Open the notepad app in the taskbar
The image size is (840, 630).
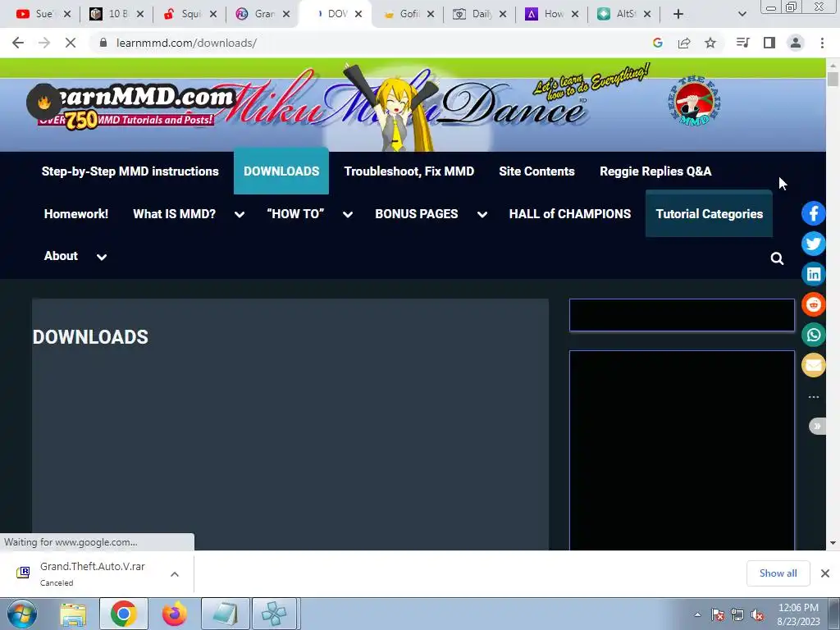click(x=225, y=614)
